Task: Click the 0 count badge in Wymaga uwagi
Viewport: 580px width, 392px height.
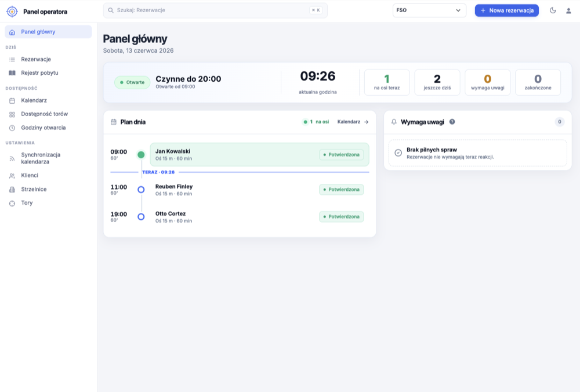Action: pos(560,122)
